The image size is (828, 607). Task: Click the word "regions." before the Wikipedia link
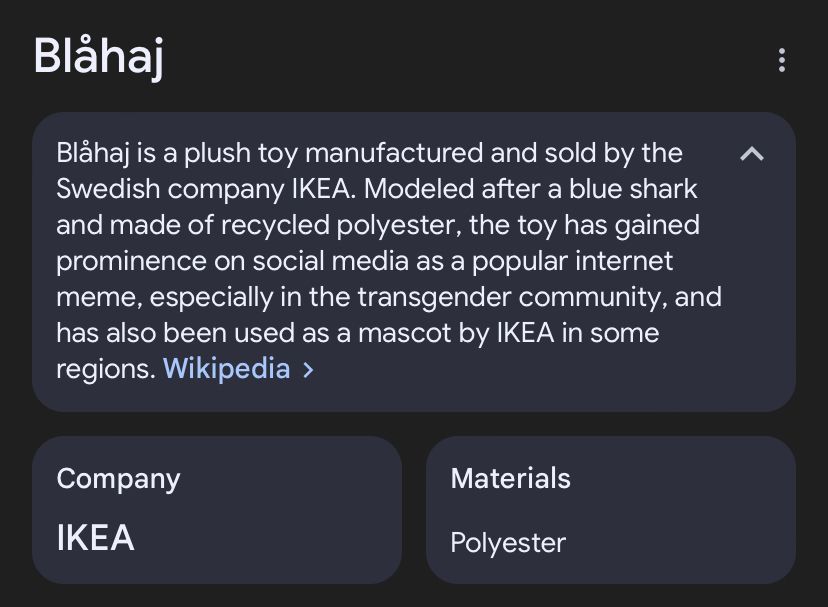(x=106, y=369)
